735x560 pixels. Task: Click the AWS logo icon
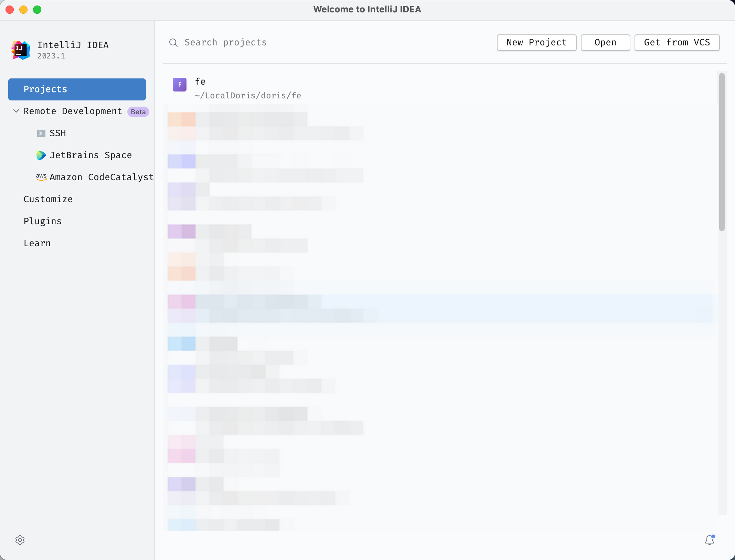tap(41, 177)
